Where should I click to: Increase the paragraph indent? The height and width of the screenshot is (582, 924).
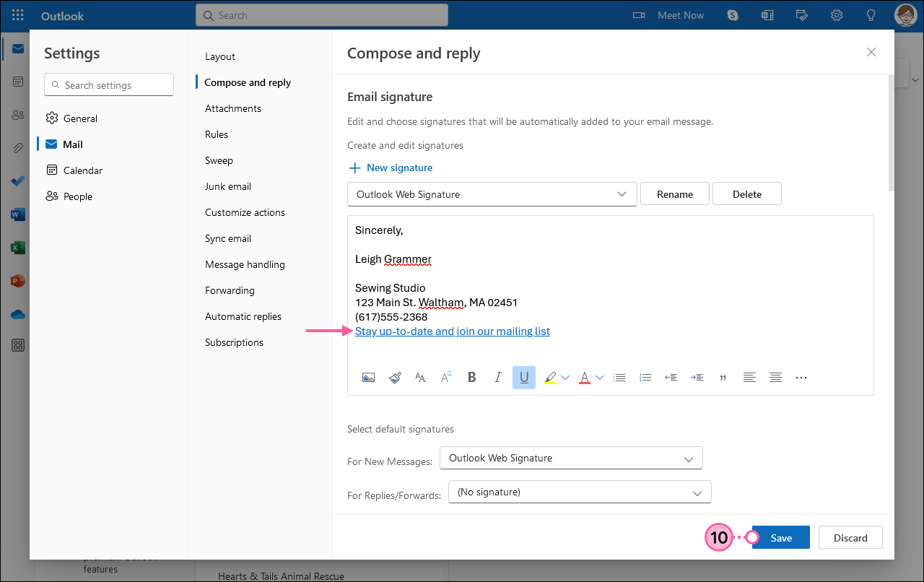point(697,378)
